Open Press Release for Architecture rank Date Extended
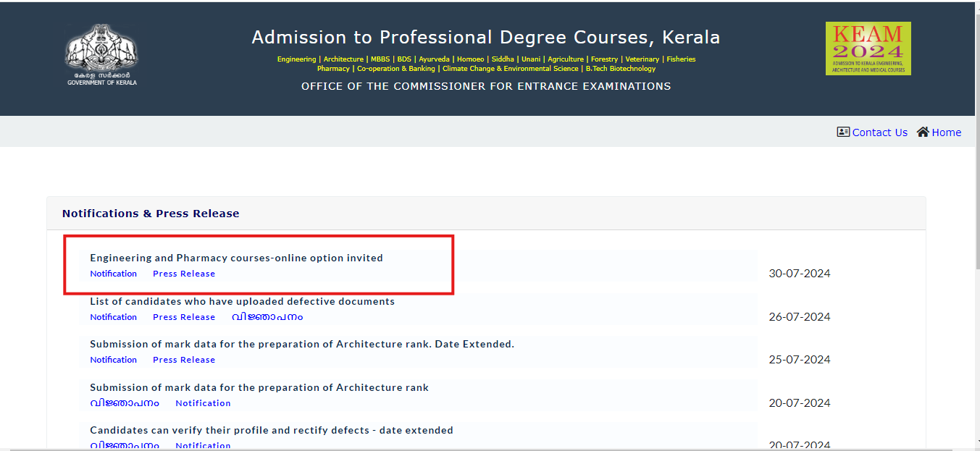Image resolution: width=980 pixels, height=451 pixels. (184, 360)
